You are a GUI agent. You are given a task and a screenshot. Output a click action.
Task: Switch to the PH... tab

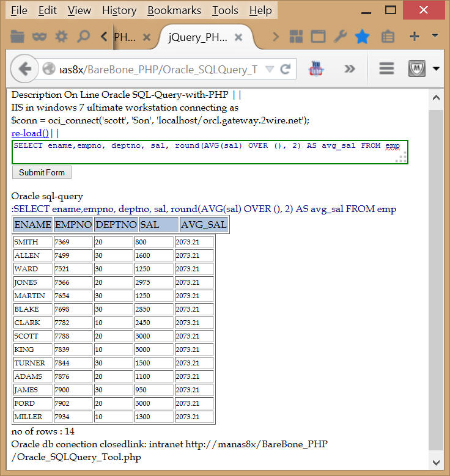(x=125, y=37)
